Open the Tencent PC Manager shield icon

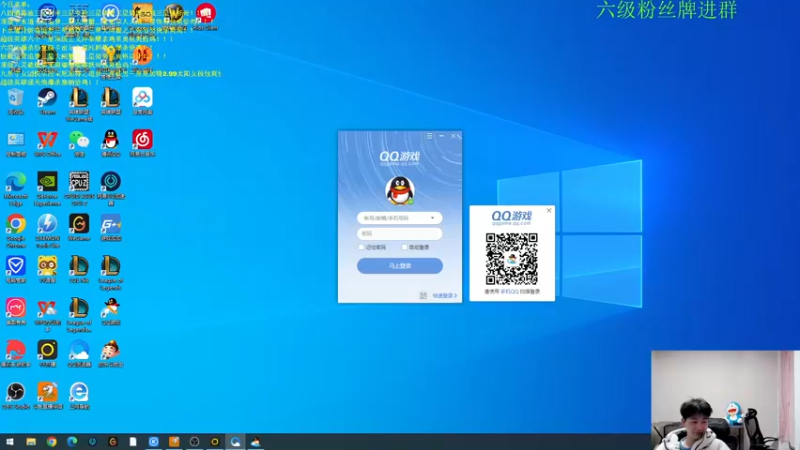tap(16, 269)
